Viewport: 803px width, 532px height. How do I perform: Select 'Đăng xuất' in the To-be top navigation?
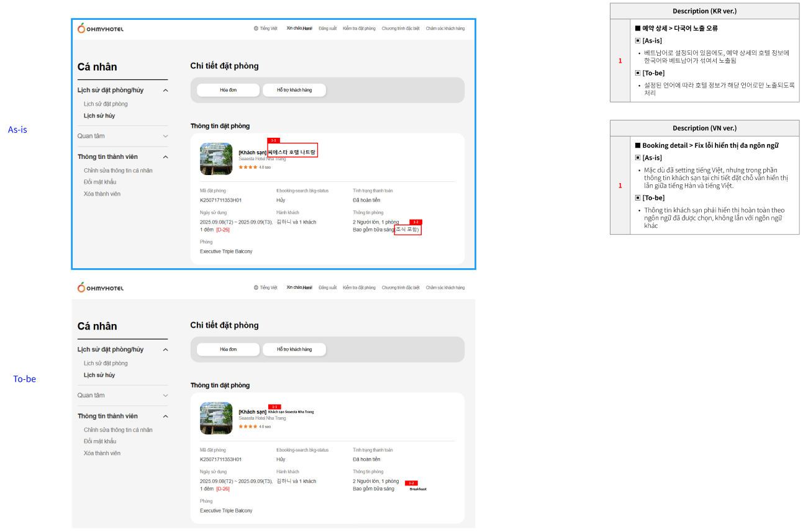click(327, 288)
